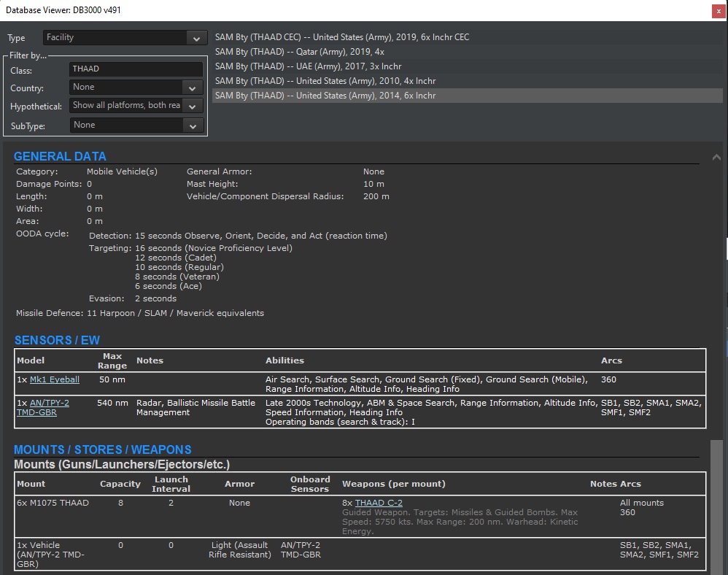Viewport: 728px width, 575px height.
Task: Select United States 2014 6x lnchr entry
Action: click(x=325, y=96)
